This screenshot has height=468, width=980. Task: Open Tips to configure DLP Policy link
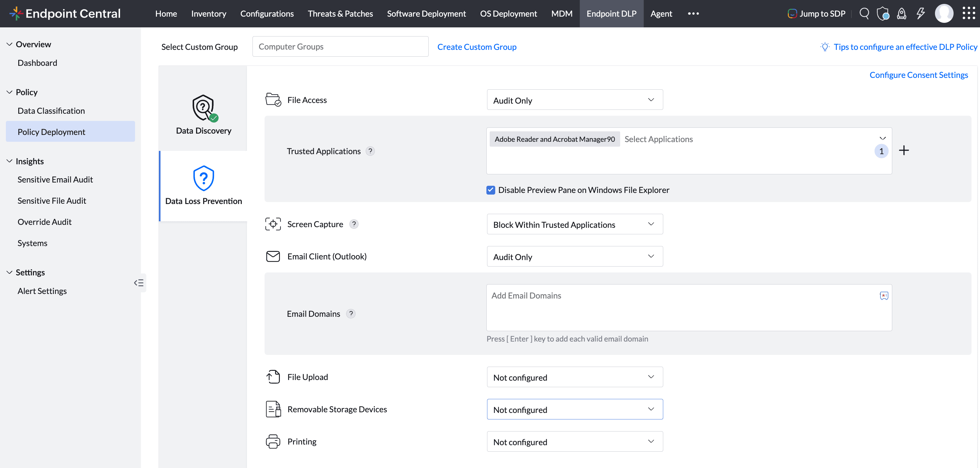pyautogui.click(x=905, y=47)
